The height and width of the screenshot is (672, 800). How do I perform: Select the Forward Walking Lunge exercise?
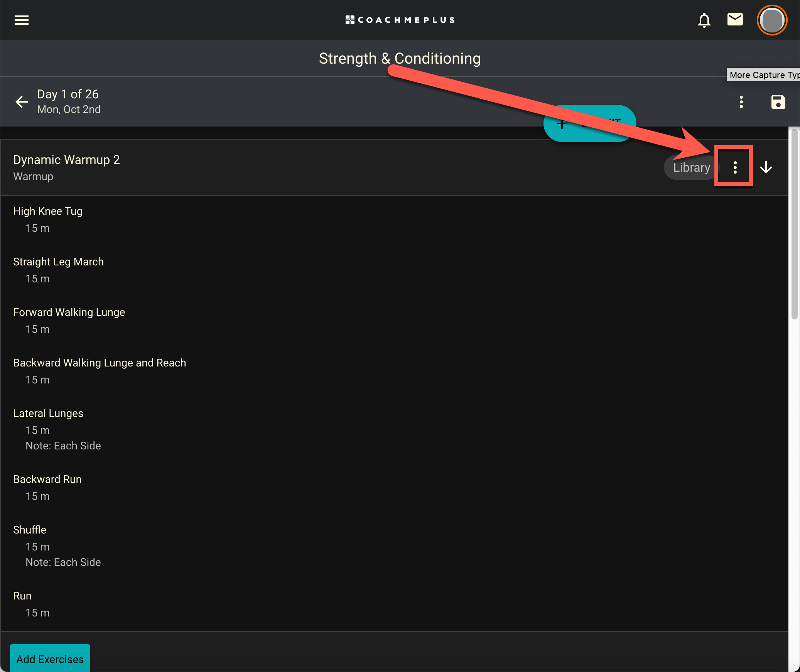[69, 312]
